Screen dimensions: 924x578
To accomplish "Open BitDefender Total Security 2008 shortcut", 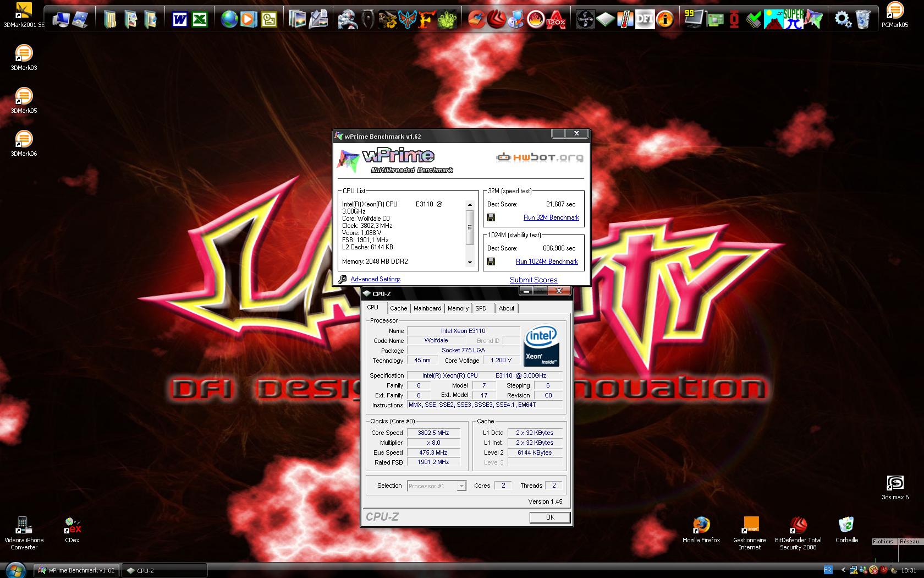I will tap(798, 533).
